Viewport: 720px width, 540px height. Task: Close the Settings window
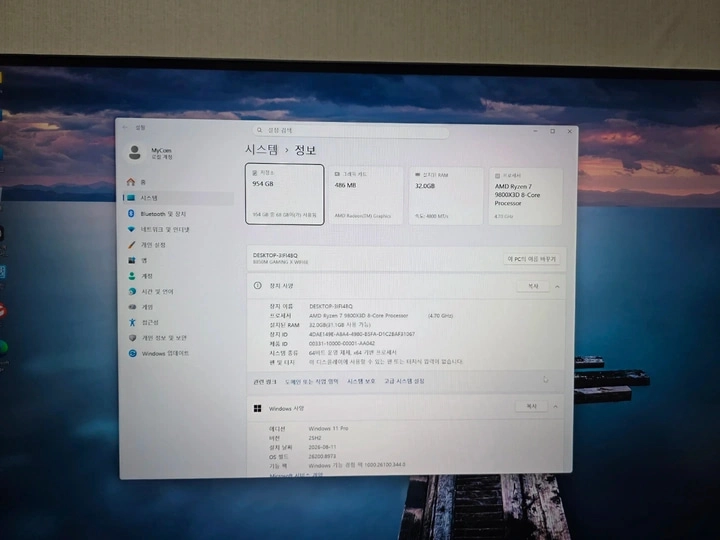(x=570, y=131)
